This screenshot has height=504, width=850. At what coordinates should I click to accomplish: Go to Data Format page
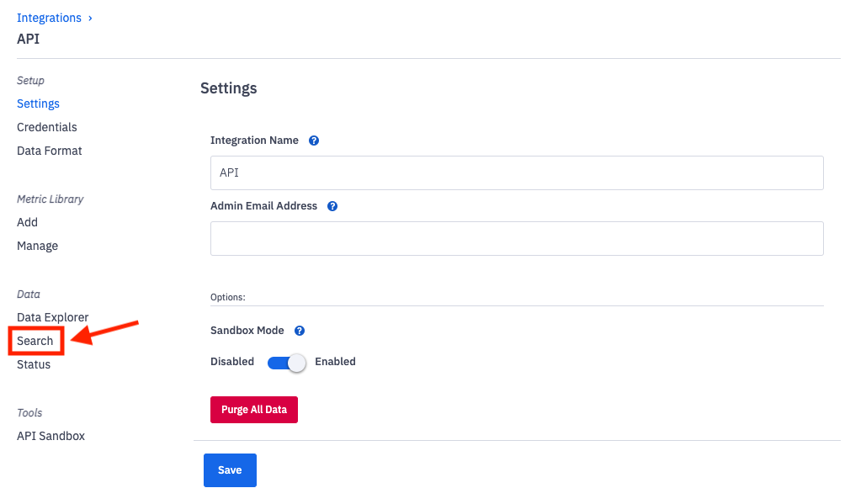click(50, 151)
